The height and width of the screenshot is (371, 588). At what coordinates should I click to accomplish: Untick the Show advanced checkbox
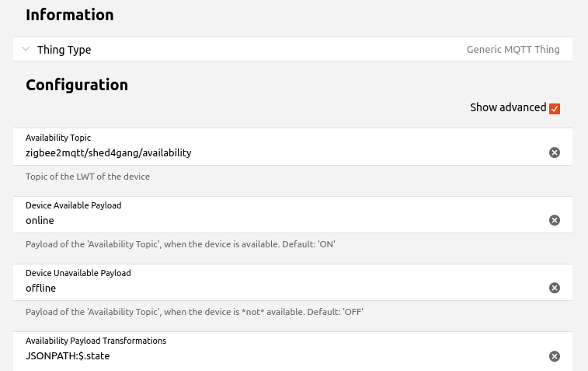(x=555, y=108)
